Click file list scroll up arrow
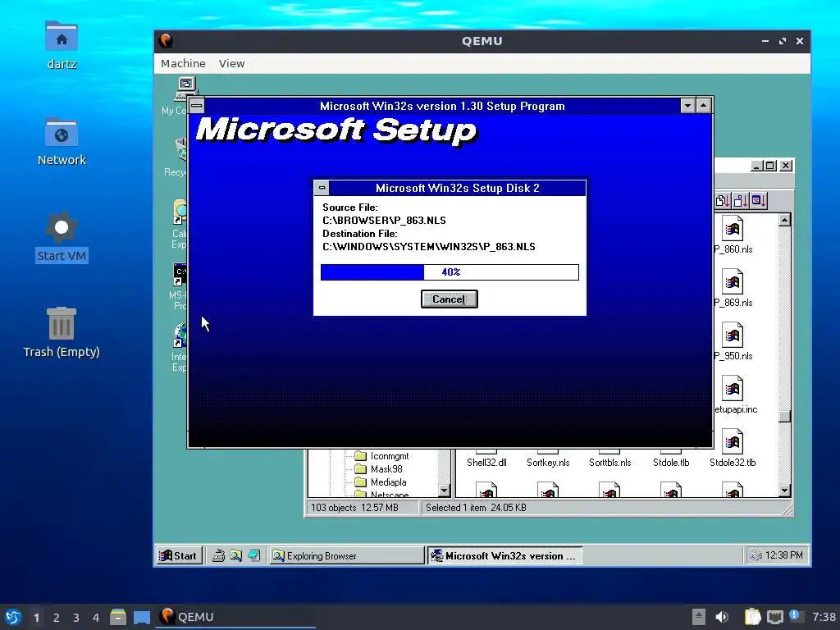 pyautogui.click(x=784, y=220)
